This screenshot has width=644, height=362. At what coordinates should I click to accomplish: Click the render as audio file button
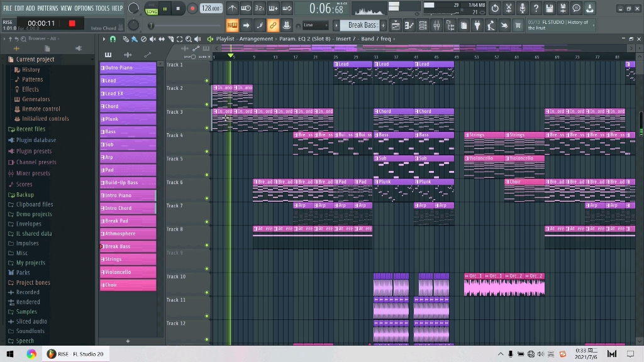[x=563, y=8]
